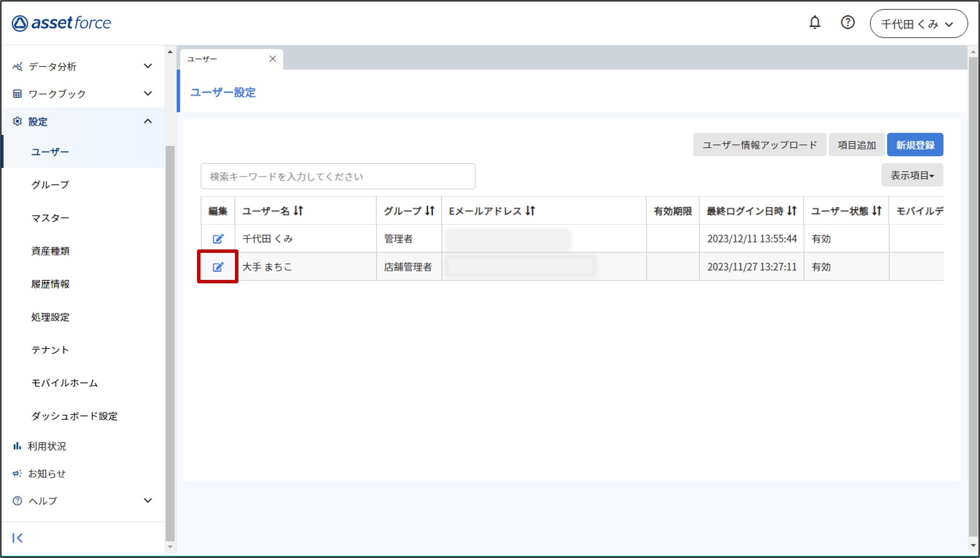The width and height of the screenshot is (980, 558).
Task: Click the notification bell icon
Action: (x=815, y=23)
